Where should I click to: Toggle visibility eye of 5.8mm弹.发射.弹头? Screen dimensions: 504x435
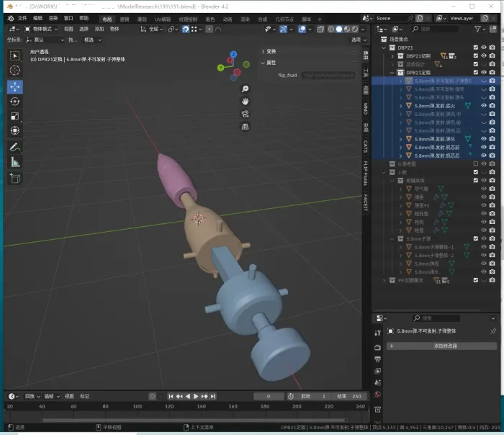point(483,139)
